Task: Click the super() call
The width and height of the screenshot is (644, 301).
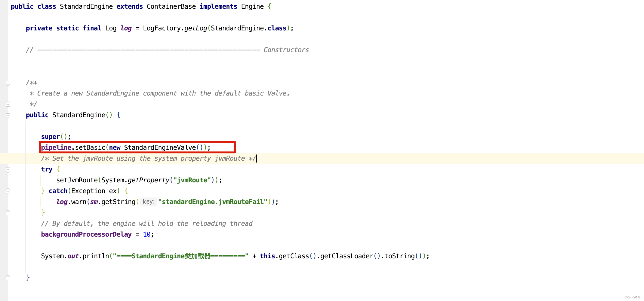Action: pos(50,137)
